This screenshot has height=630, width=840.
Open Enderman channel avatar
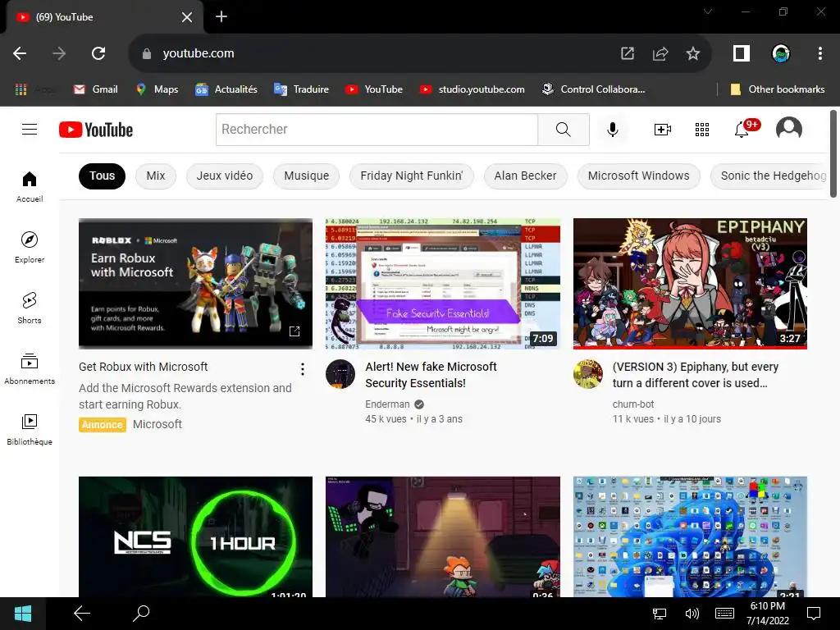(340, 373)
